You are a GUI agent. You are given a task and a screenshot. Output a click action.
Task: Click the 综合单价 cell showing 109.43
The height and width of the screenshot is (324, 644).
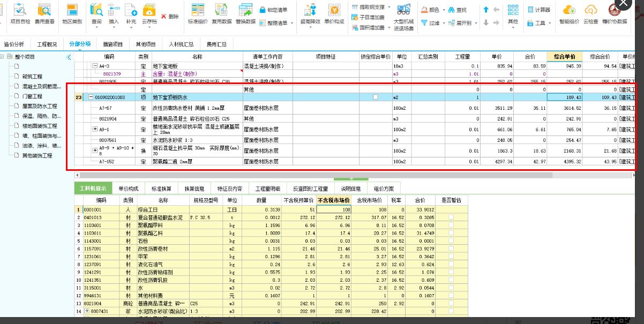(x=564, y=97)
